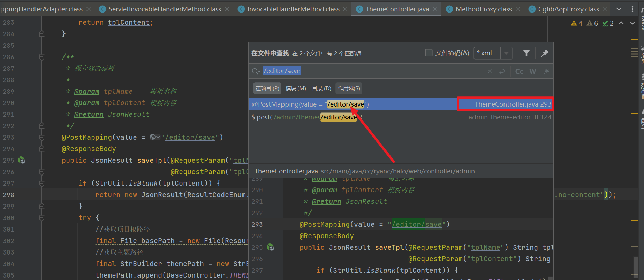Toggle match case Cc option
The image size is (644, 280).
click(x=519, y=71)
